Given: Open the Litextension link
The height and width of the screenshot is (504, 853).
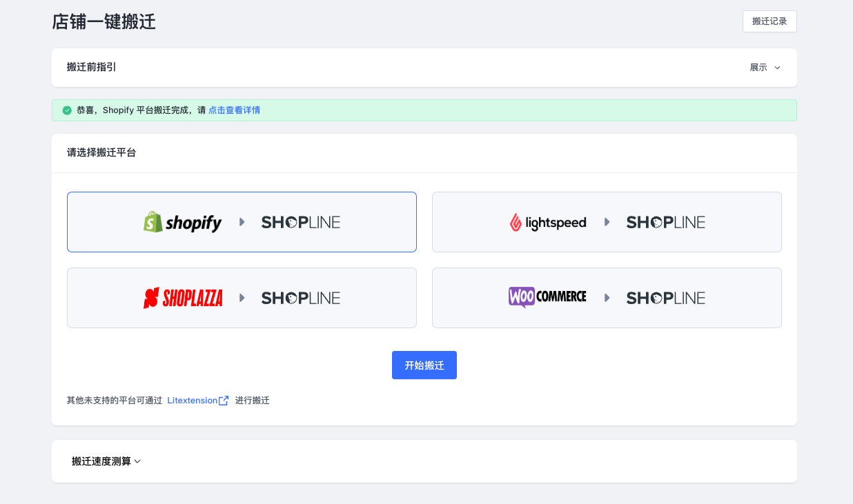Looking at the screenshot, I should pyautogui.click(x=193, y=401).
